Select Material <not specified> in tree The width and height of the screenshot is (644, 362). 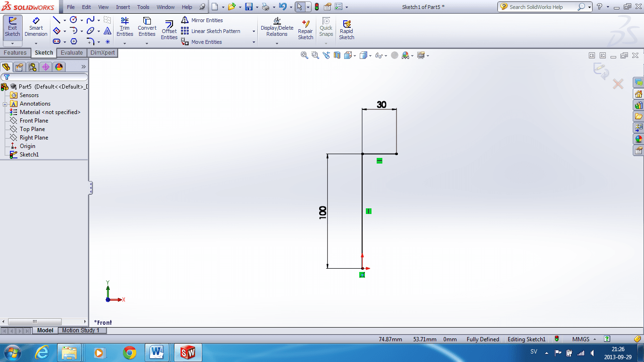50,112
